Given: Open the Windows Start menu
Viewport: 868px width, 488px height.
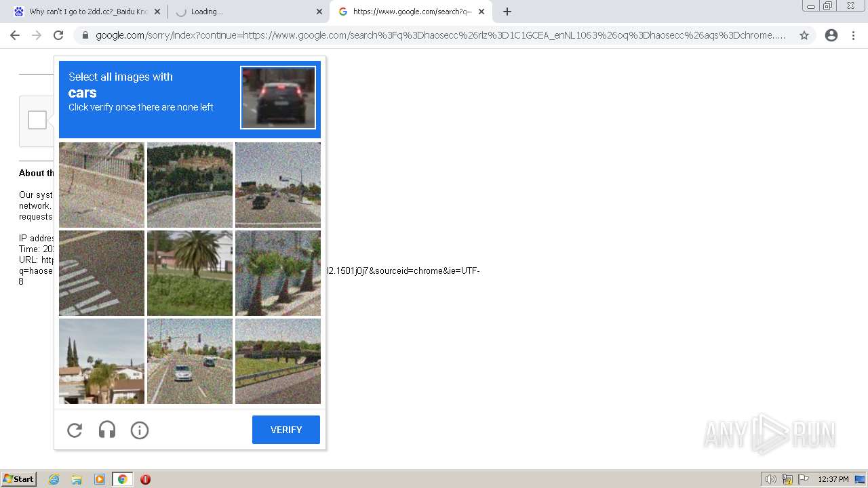Looking at the screenshot, I should click(19, 479).
